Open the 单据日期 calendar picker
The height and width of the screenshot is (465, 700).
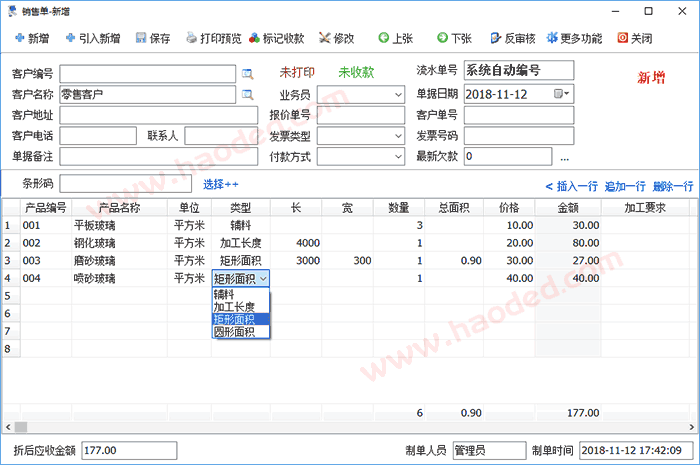pyautogui.click(x=561, y=94)
